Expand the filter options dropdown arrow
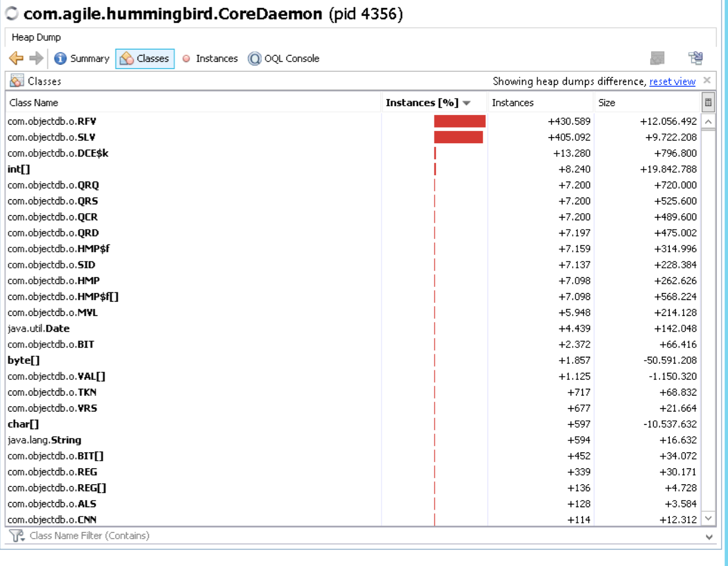The image size is (728, 566). (x=709, y=537)
